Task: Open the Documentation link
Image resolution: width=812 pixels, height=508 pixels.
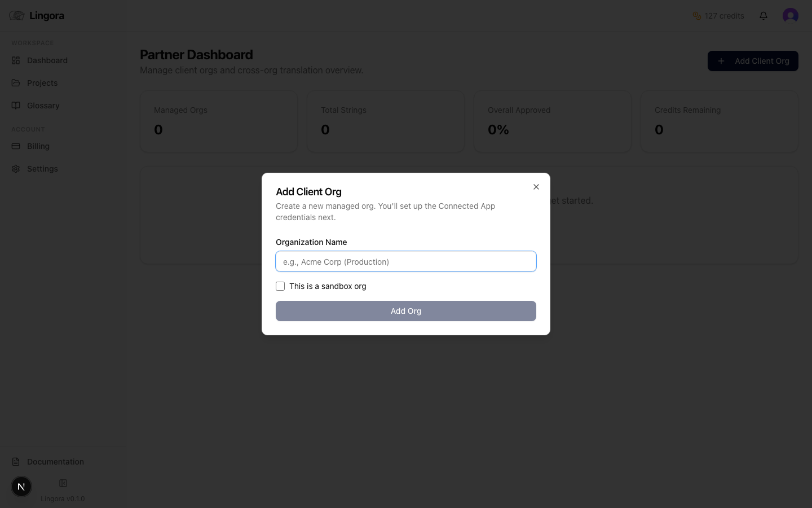Action: point(55,461)
